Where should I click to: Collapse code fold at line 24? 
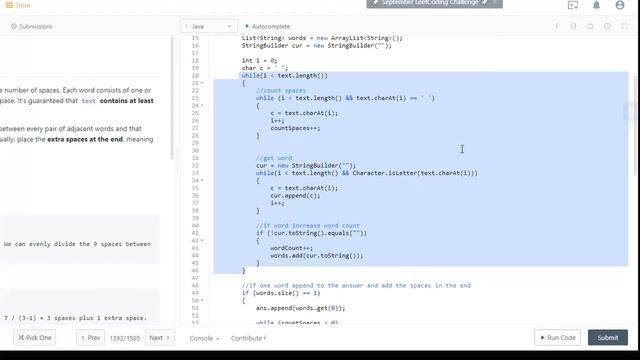[202, 106]
